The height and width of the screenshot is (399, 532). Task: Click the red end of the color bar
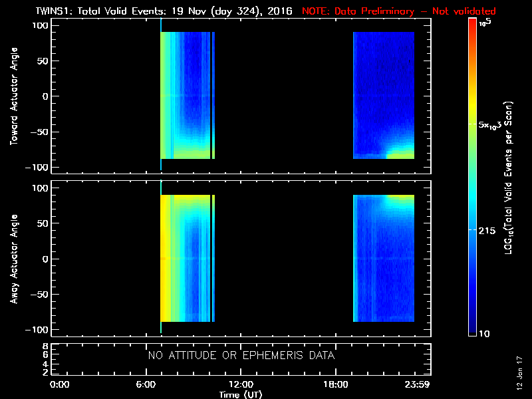pos(473,27)
